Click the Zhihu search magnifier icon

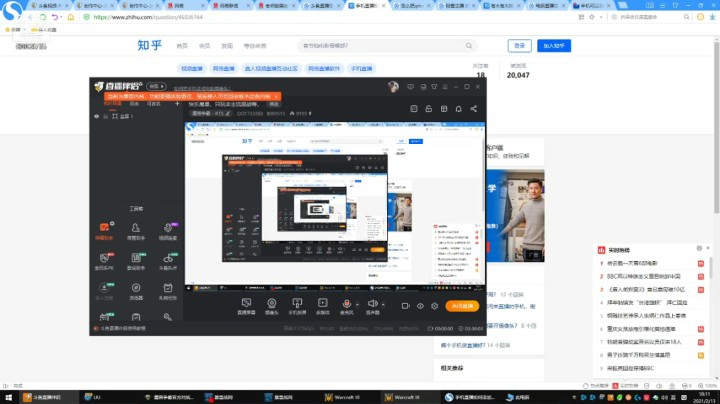468,46
